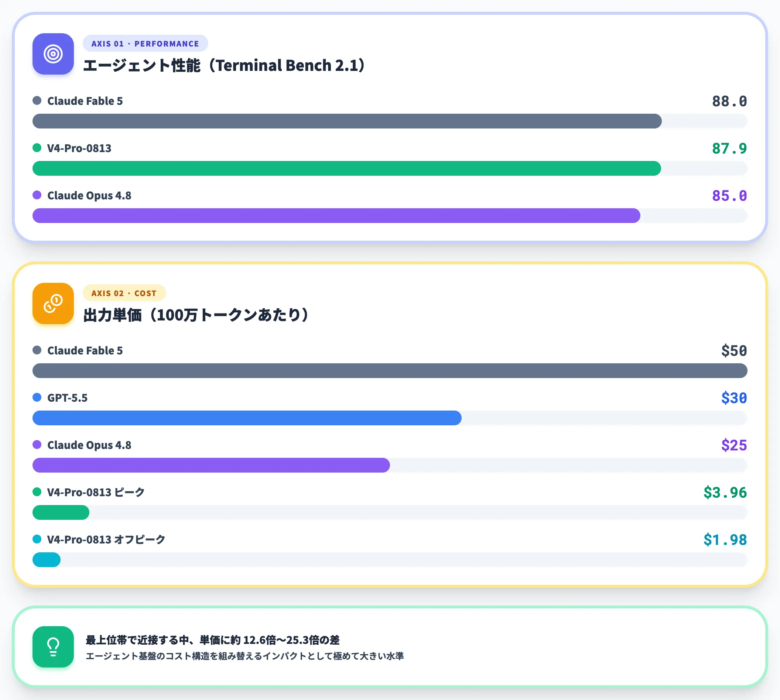Click the AXIS 01 · PERFORMANCE badge
The width and height of the screenshot is (780, 700).
146,44
